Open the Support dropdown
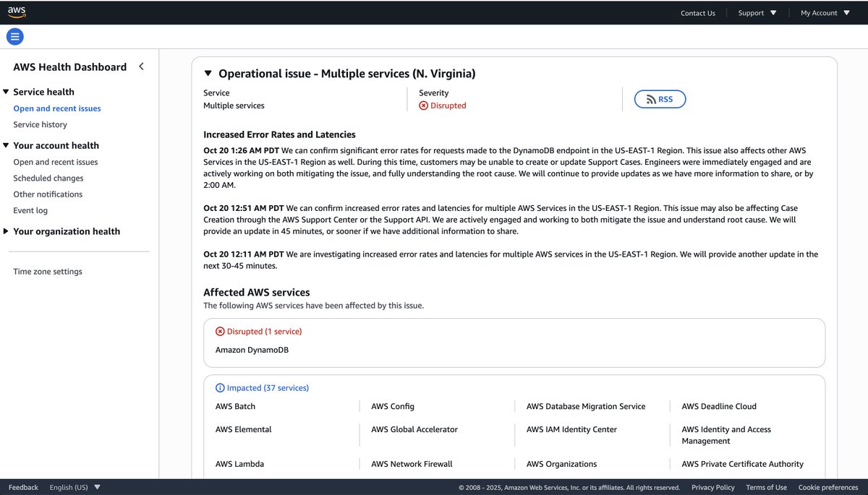 tap(757, 12)
